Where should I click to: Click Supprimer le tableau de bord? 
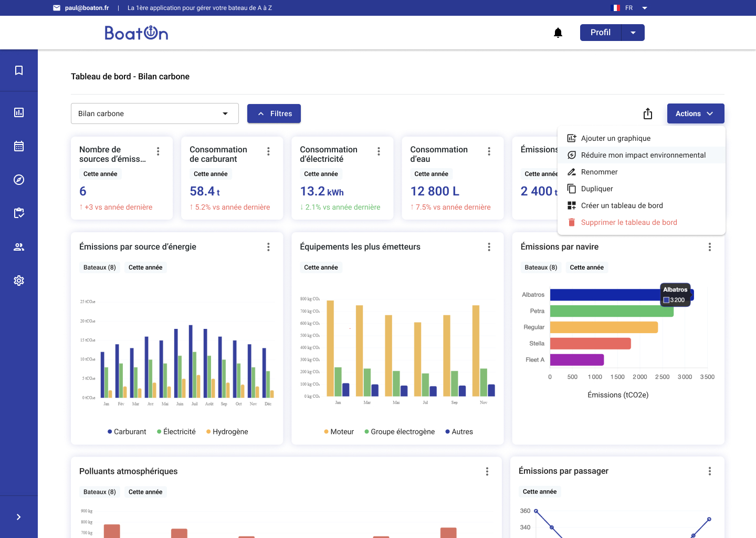[629, 222]
